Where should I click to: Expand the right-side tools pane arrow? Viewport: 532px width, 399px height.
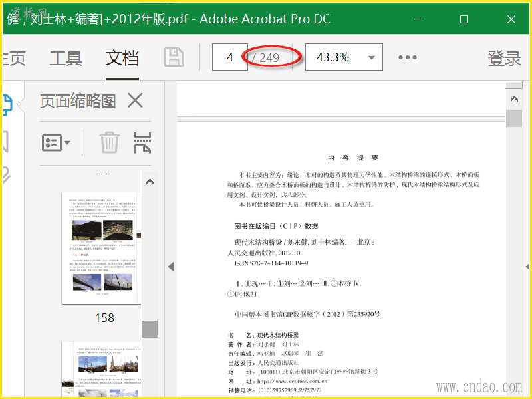point(527,267)
